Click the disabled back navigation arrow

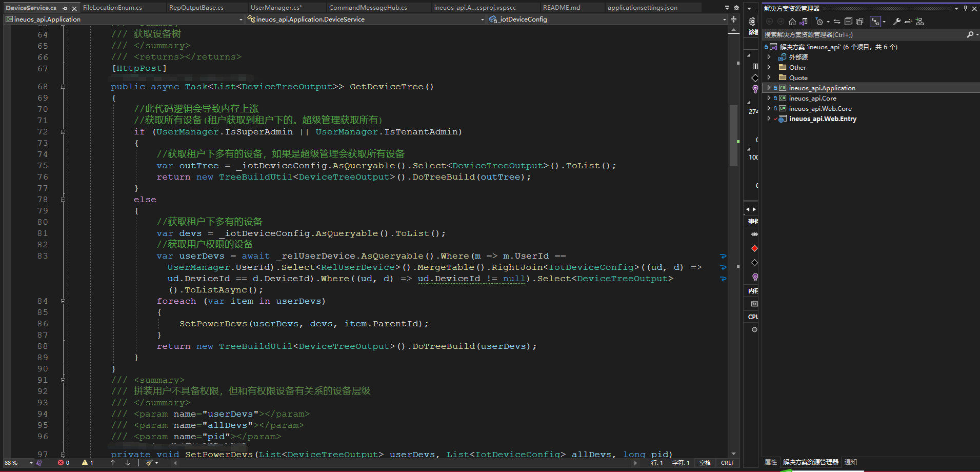tap(769, 22)
